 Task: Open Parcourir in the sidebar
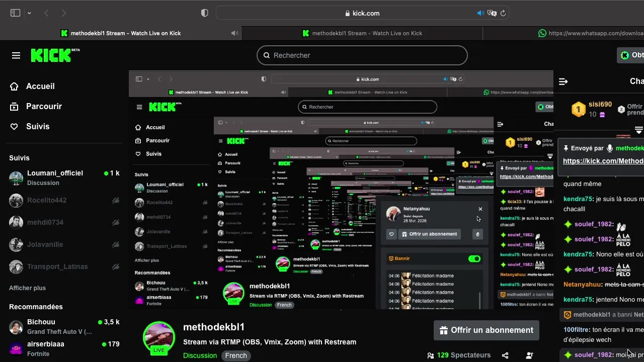(x=36, y=106)
